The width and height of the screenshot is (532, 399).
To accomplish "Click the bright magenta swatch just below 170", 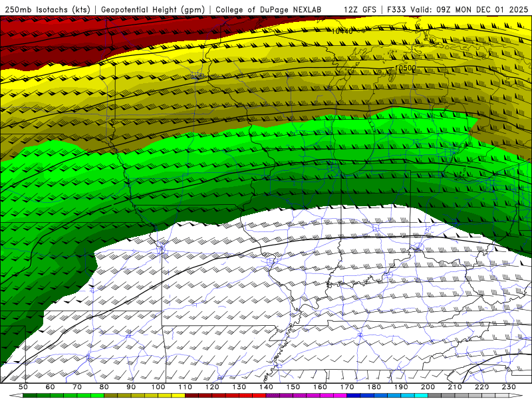I will click(340, 396).
